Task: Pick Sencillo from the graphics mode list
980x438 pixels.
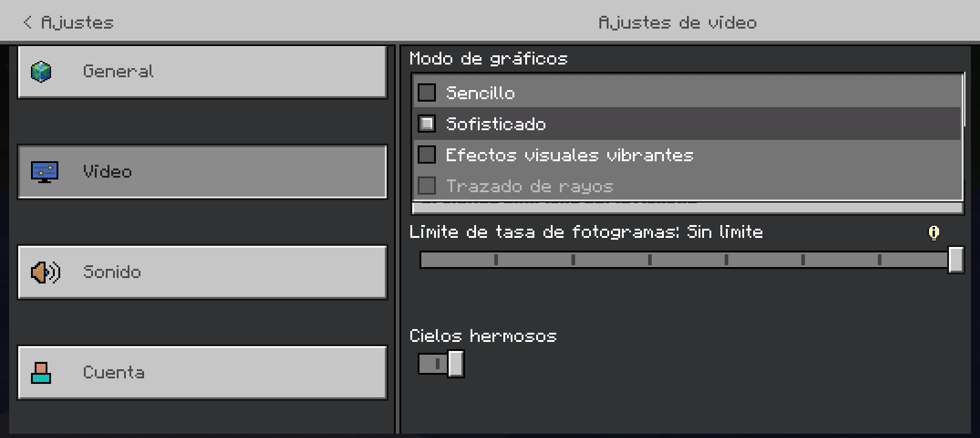Action: point(480,93)
